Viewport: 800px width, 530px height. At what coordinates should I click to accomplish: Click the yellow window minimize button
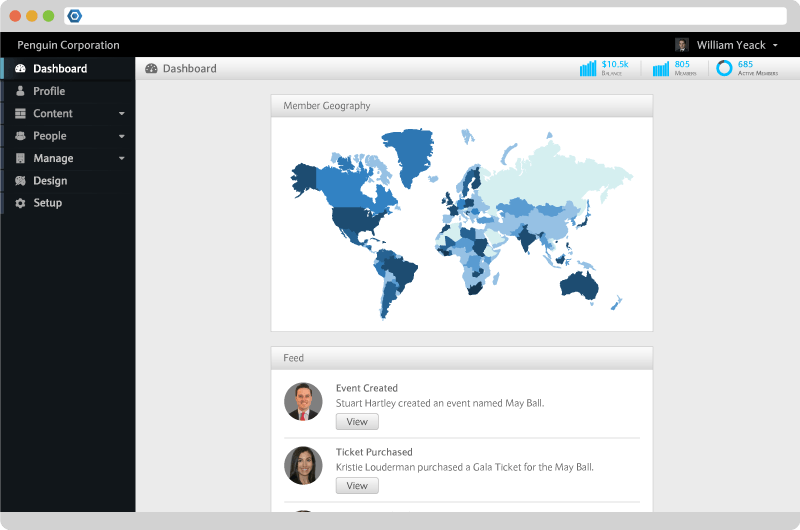pyautogui.click(x=32, y=16)
